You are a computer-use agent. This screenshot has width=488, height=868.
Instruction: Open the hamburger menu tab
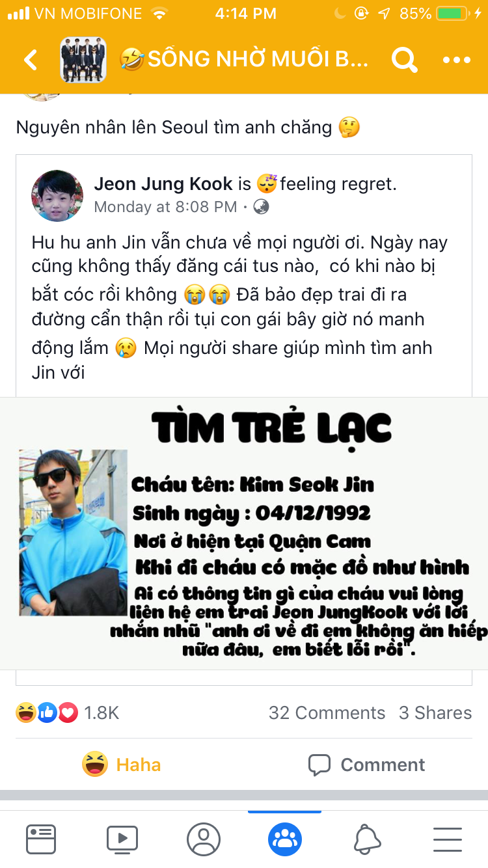click(448, 839)
